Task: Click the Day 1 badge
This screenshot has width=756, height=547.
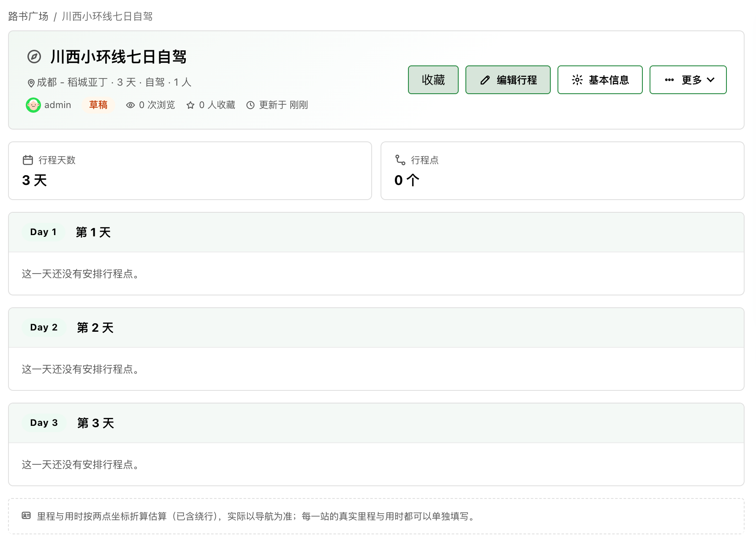Action: [43, 232]
